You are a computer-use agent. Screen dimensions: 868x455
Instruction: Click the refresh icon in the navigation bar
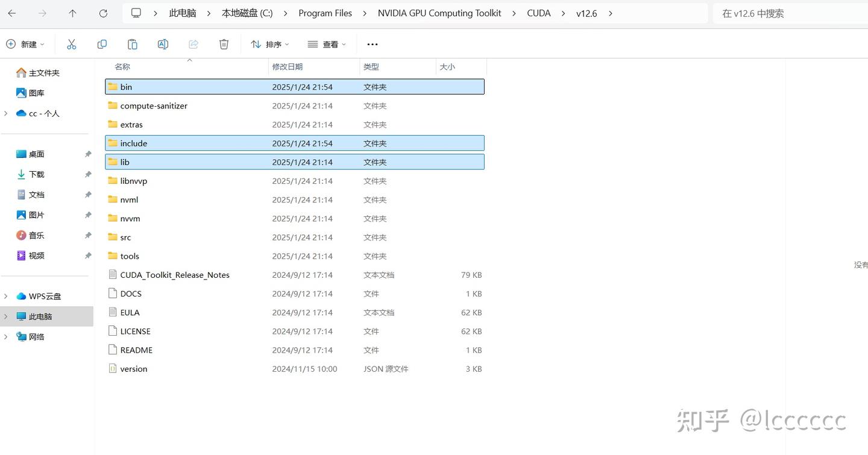click(x=102, y=13)
